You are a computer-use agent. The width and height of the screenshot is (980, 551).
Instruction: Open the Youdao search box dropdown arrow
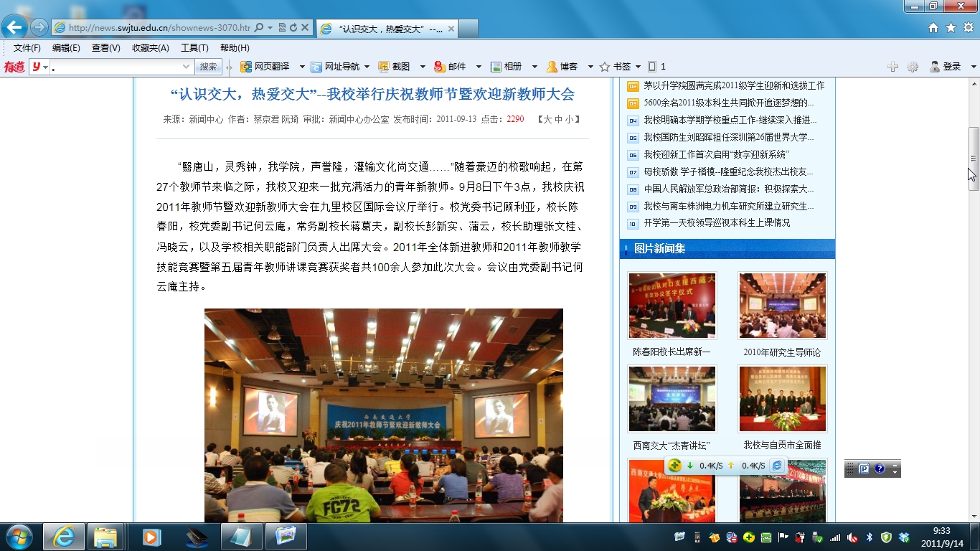point(186,67)
